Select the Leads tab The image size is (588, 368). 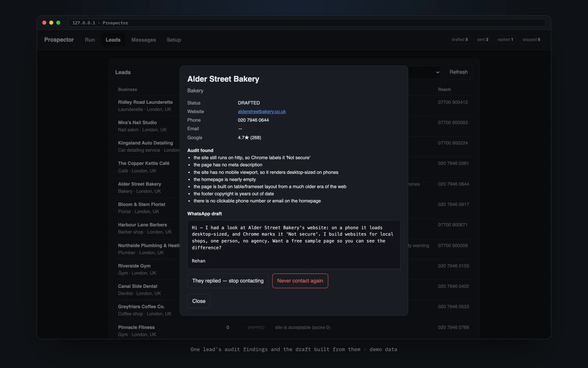pos(113,40)
